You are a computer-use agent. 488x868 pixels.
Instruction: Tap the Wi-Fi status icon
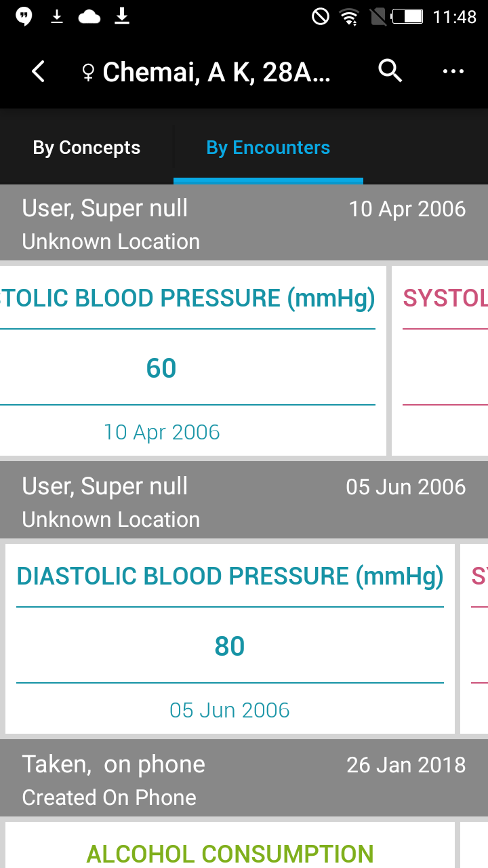click(350, 16)
